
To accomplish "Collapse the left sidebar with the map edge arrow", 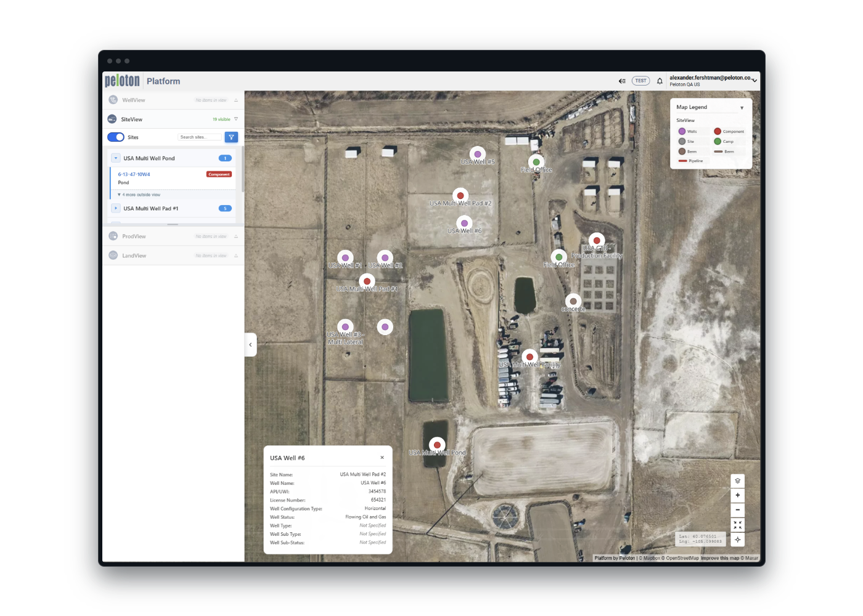I will 250,345.
